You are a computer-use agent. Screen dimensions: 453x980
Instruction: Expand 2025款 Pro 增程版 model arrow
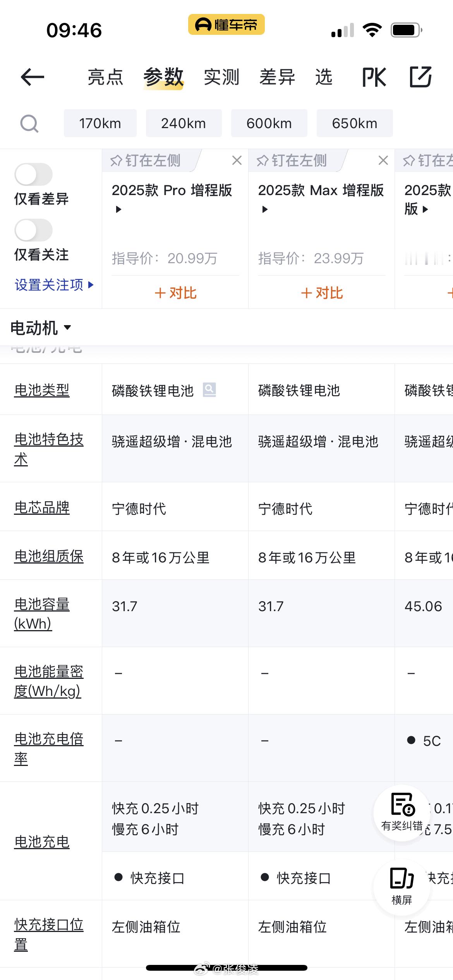[x=118, y=210]
